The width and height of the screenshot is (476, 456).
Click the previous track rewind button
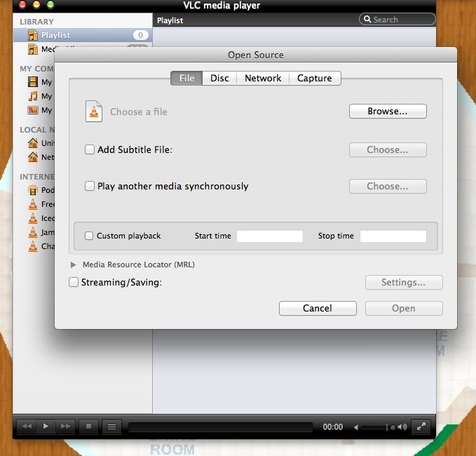coord(27,427)
